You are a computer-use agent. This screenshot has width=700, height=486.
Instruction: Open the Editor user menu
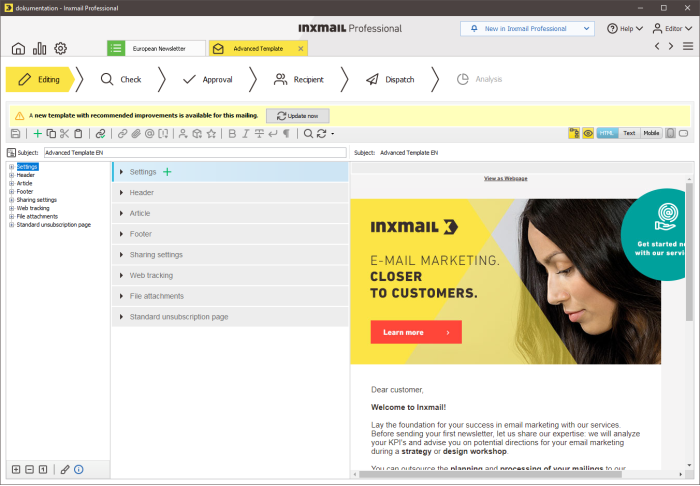[672, 29]
